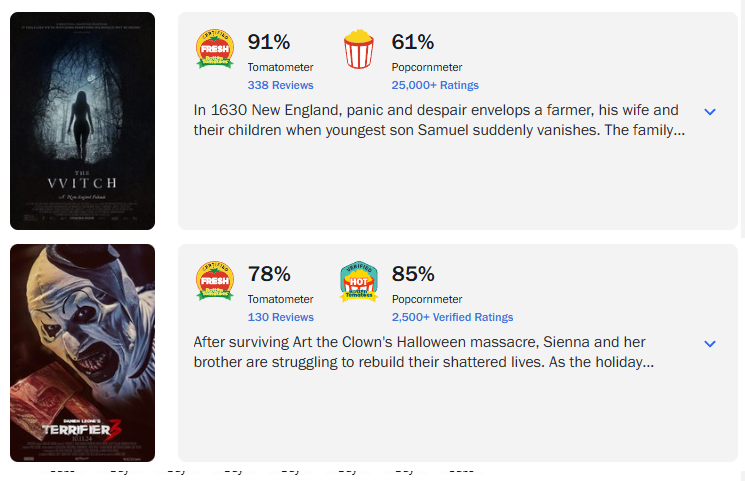Click the 91% Tomatometer score

(269, 42)
